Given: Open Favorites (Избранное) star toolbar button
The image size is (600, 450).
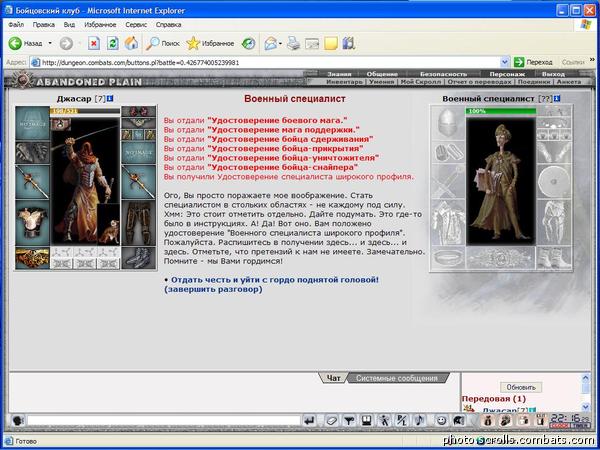Looking at the screenshot, I should tap(210, 44).
